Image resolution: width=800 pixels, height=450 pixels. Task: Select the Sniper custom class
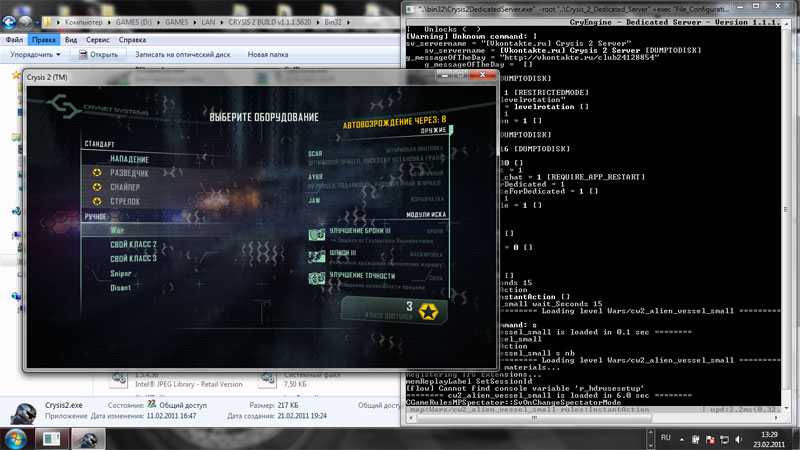coord(121,272)
